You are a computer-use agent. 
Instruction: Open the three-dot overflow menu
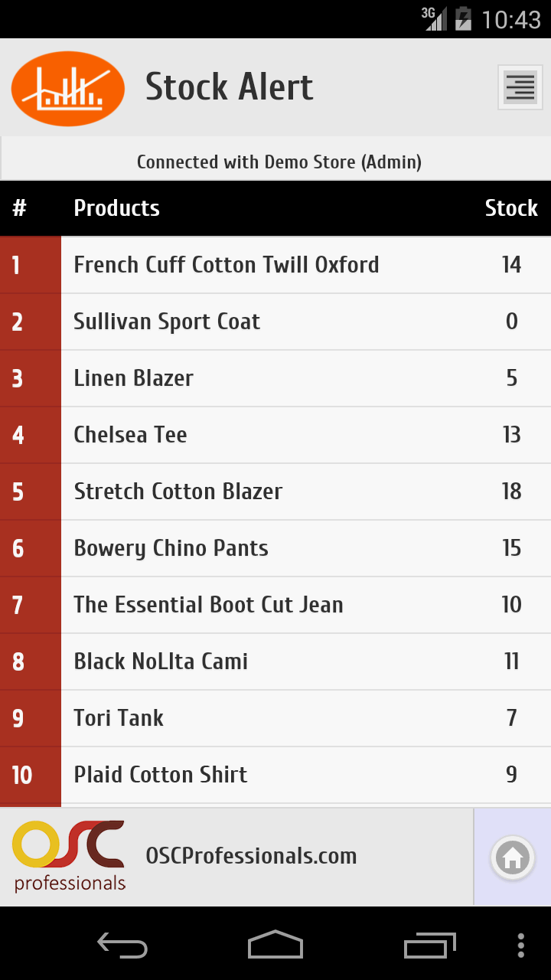click(x=521, y=946)
